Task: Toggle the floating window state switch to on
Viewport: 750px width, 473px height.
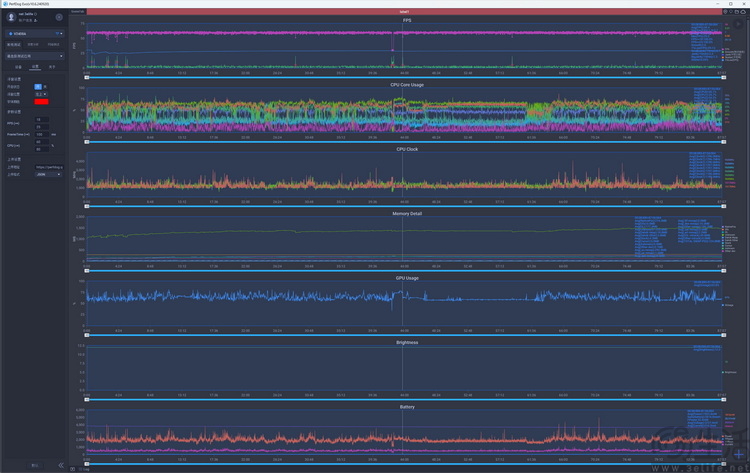Action: point(39,86)
